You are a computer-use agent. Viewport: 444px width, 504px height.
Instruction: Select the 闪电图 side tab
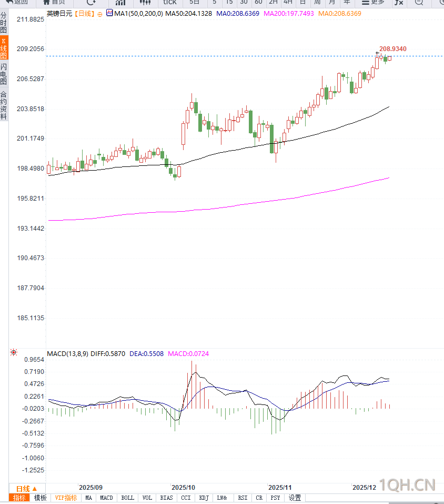coord(4,74)
